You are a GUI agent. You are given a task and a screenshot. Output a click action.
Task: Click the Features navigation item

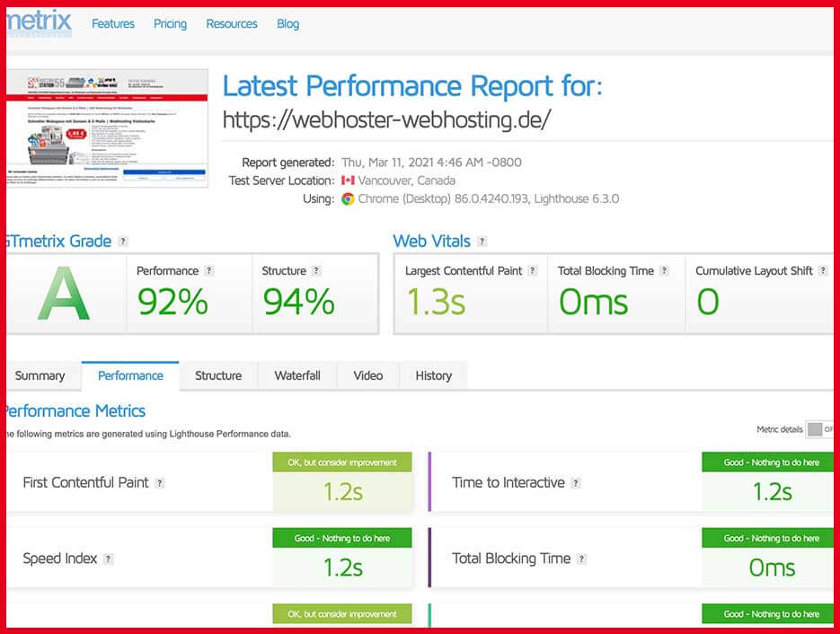(112, 24)
